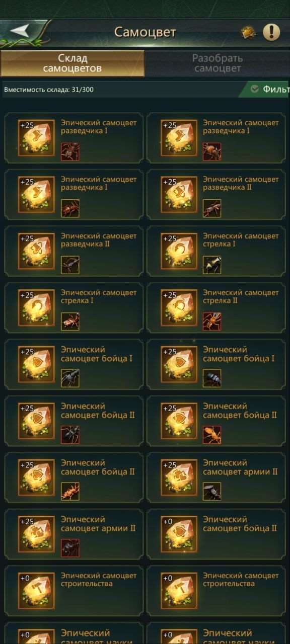The image size is (290, 644).
Task: Open the info exclamation mark icon
Action: [x=271, y=32]
